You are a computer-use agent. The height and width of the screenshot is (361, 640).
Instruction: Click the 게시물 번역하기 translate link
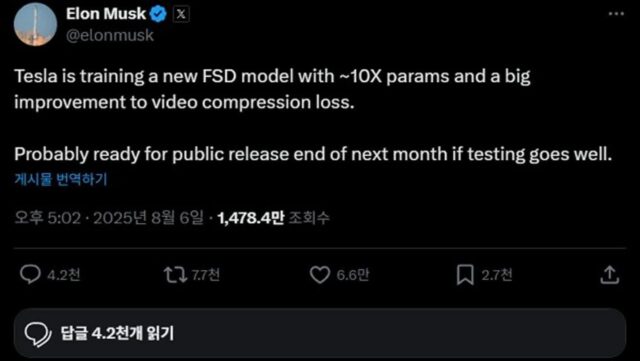click(61, 179)
